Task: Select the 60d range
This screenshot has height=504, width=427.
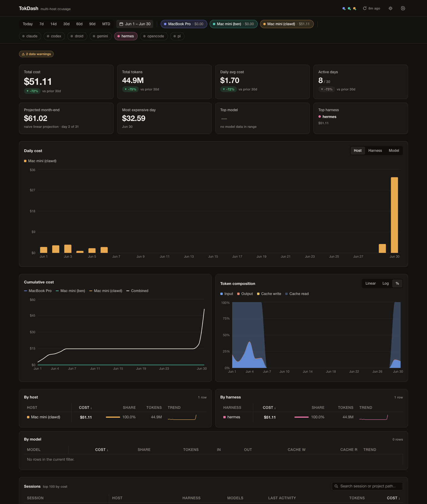Action: click(79, 24)
